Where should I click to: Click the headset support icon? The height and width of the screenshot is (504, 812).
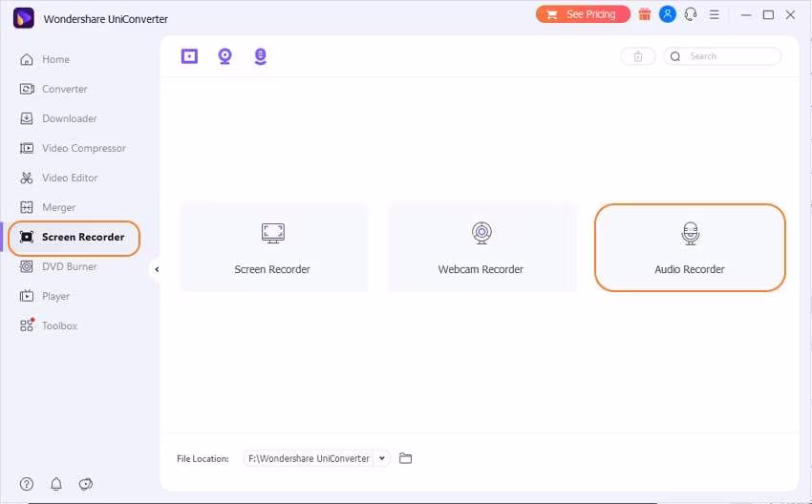(691, 14)
